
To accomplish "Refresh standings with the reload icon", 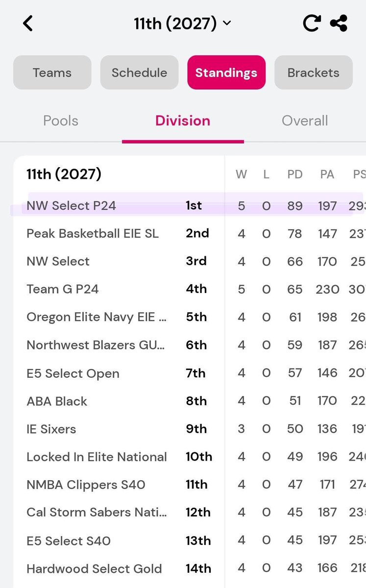I will click(312, 23).
